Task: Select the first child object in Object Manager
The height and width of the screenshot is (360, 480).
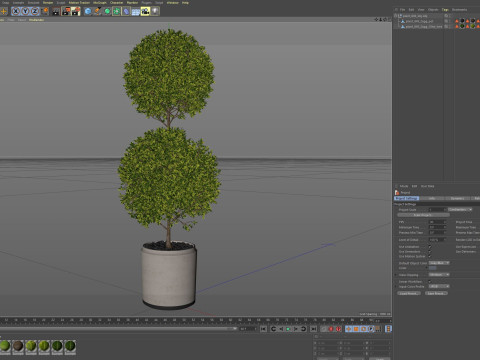Action: click(419, 21)
